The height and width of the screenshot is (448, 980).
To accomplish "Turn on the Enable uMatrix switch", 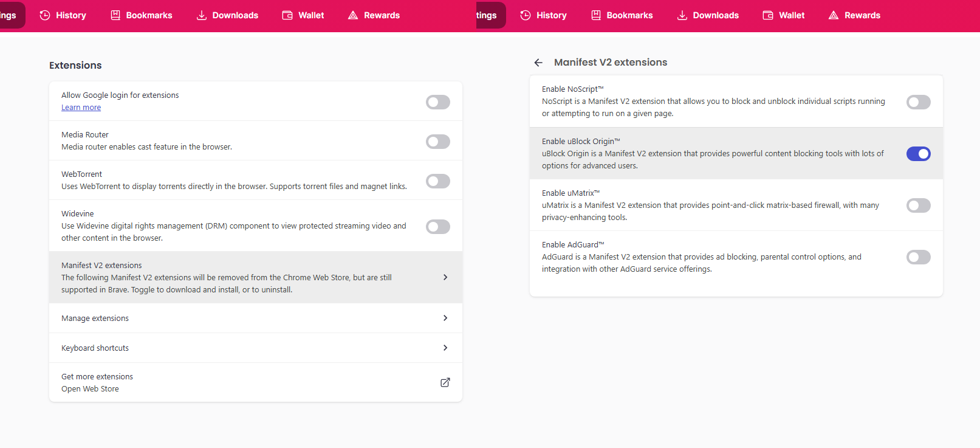I will point(919,205).
